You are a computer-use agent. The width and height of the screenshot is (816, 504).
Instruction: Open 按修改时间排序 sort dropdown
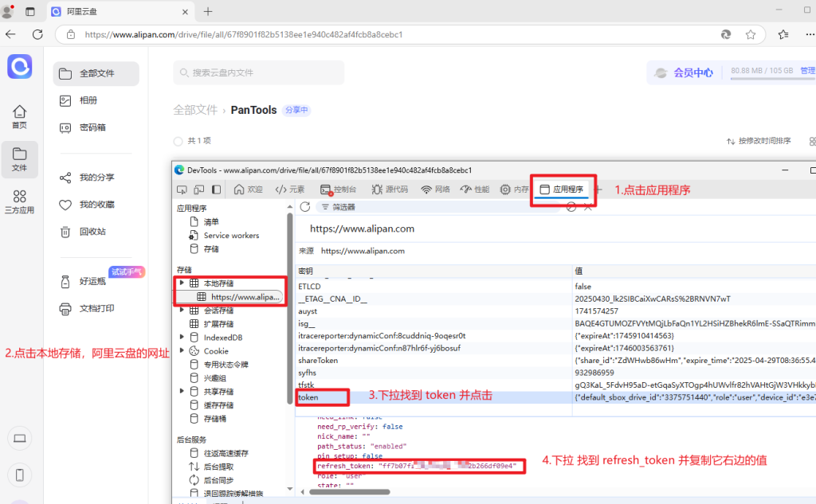[x=759, y=141]
